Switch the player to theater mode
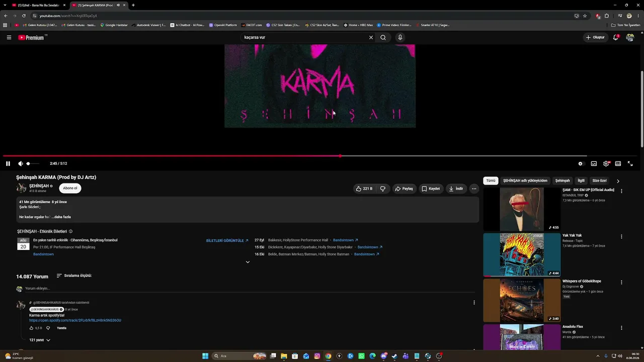 click(x=618, y=163)
